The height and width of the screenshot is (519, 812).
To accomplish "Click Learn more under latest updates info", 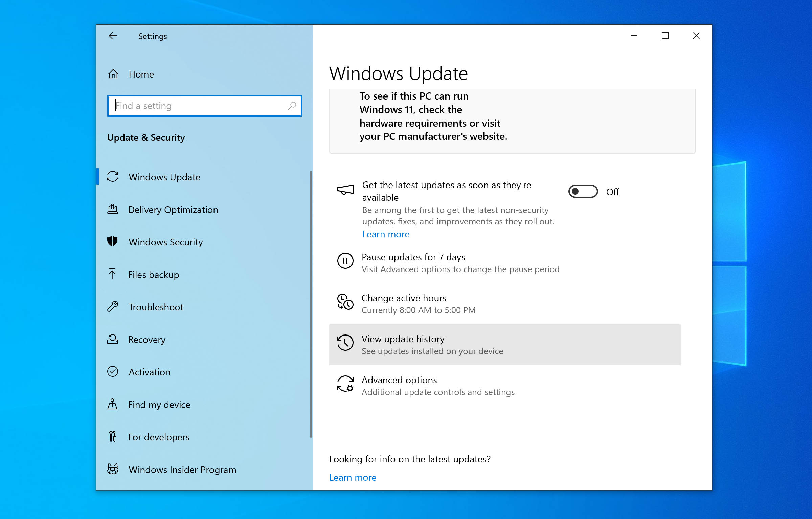I will 353,477.
